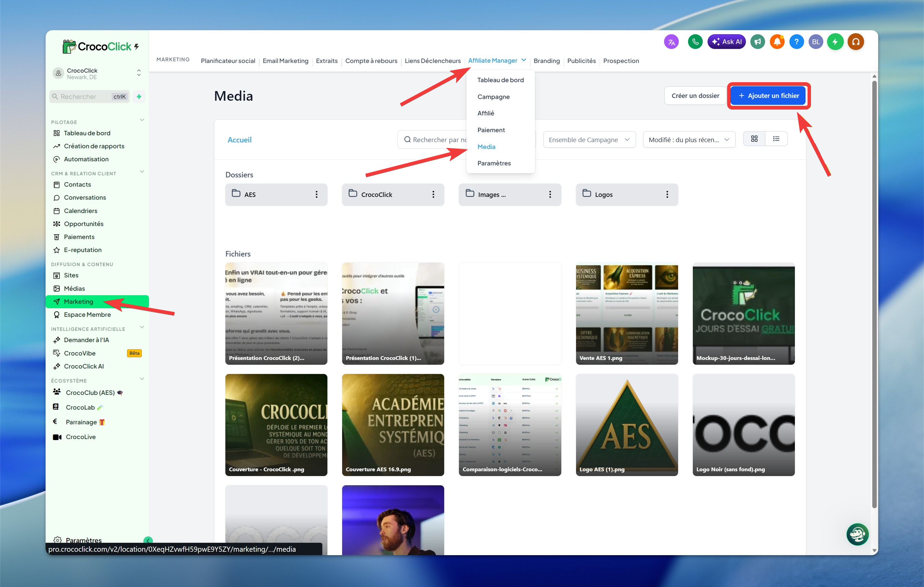Open options menu for Logos folder

(x=667, y=195)
